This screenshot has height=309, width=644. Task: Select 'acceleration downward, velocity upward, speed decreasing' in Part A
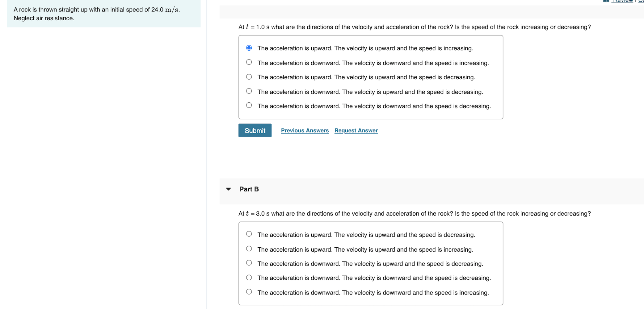[249, 91]
